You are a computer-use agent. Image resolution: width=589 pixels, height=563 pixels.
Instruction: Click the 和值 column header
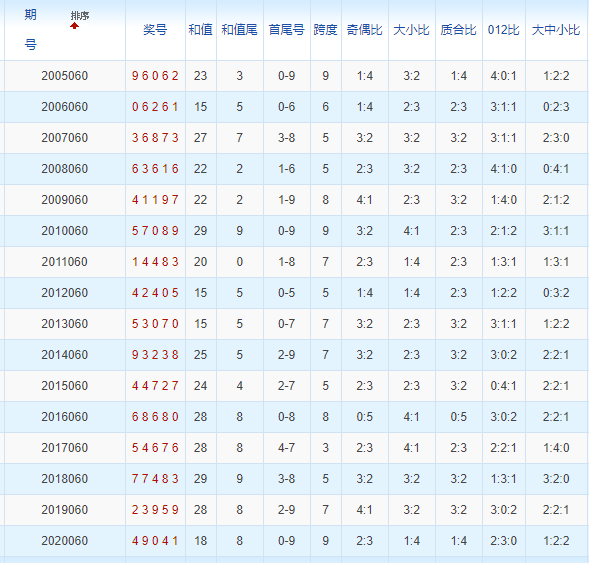(x=201, y=30)
